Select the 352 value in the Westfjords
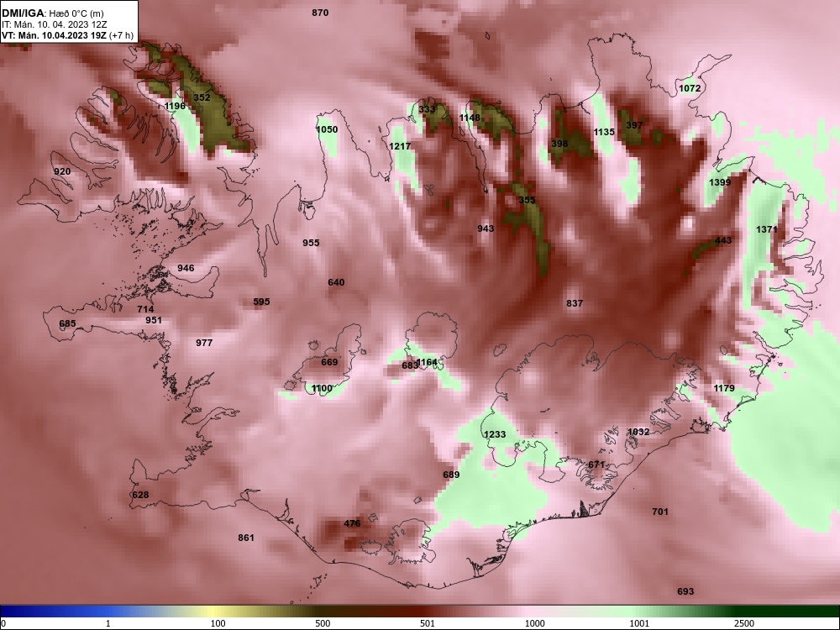840x630 pixels. tap(202, 97)
